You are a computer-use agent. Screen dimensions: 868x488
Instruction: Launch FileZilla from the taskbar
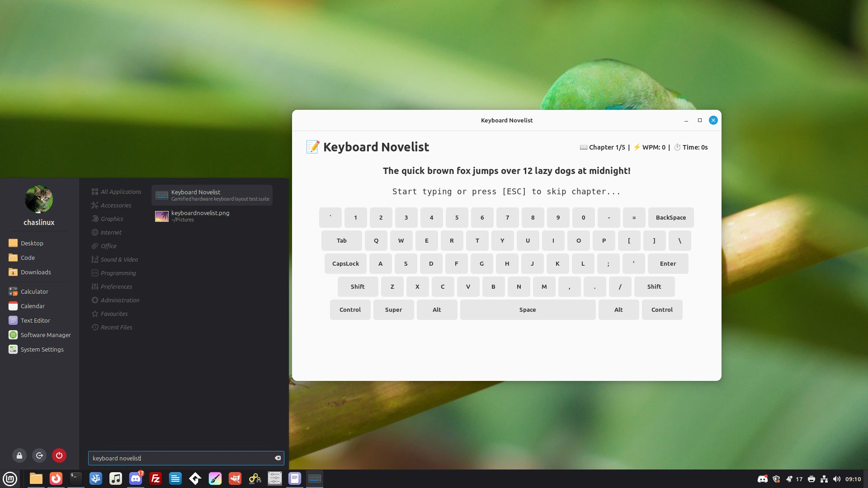tap(156, 479)
